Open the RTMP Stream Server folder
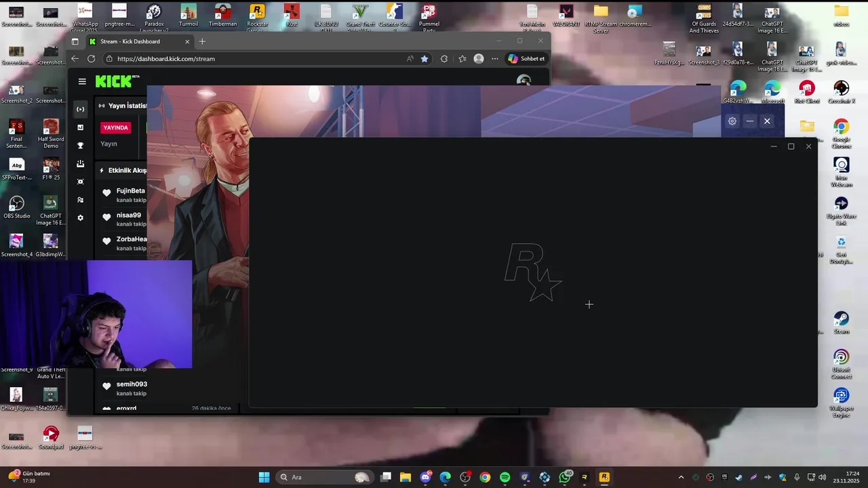868x488 pixels. tap(601, 18)
